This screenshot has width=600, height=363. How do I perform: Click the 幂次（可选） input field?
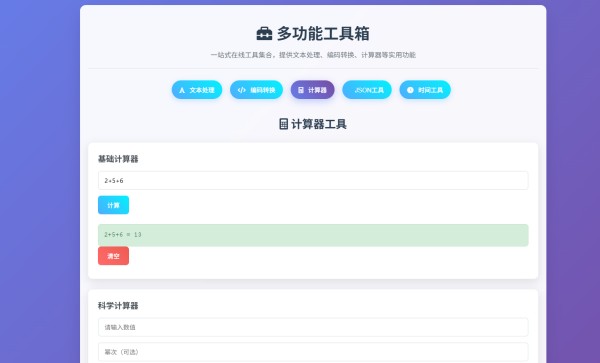(313, 352)
